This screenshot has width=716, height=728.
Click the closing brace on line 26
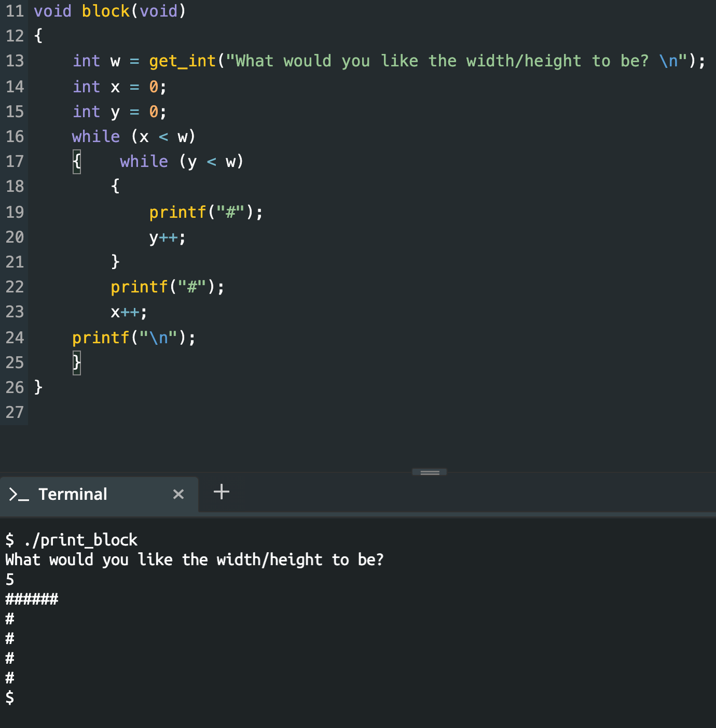point(38,387)
